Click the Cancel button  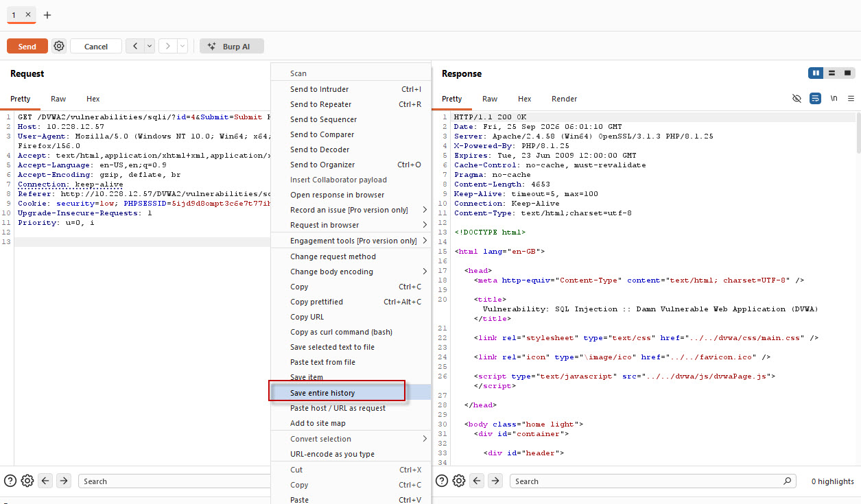[x=96, y=46]
